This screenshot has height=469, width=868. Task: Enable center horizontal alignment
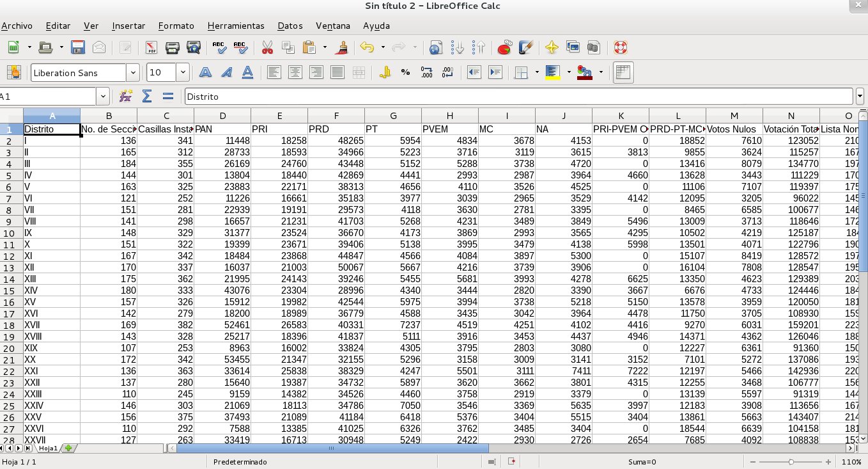click(295, 72)
